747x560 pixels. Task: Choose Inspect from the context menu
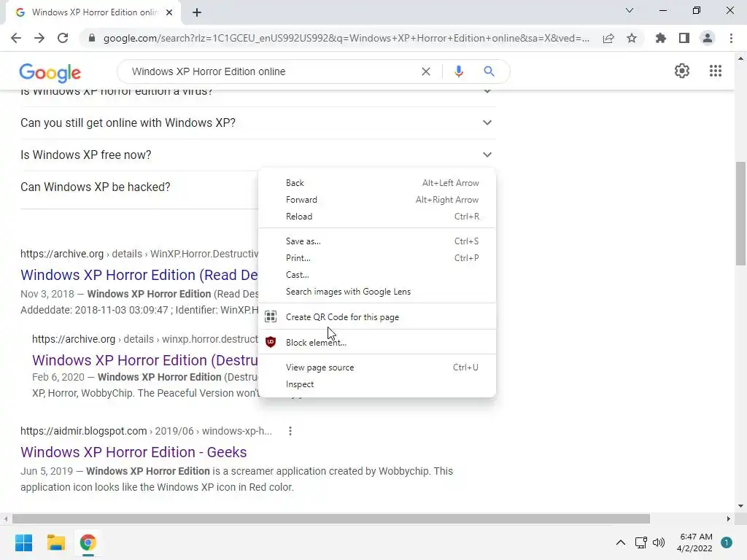coord(377,384)
